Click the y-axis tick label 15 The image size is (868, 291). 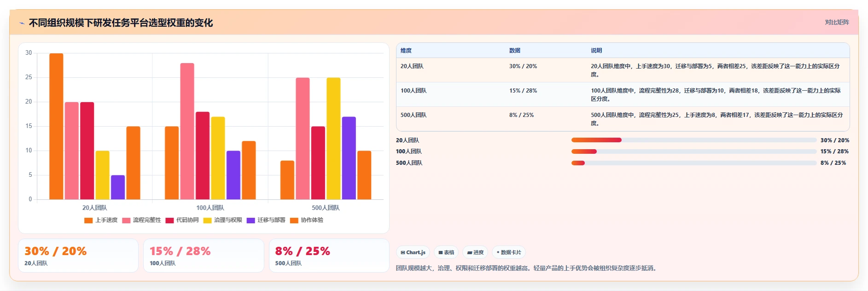click(x=29, y=126)
